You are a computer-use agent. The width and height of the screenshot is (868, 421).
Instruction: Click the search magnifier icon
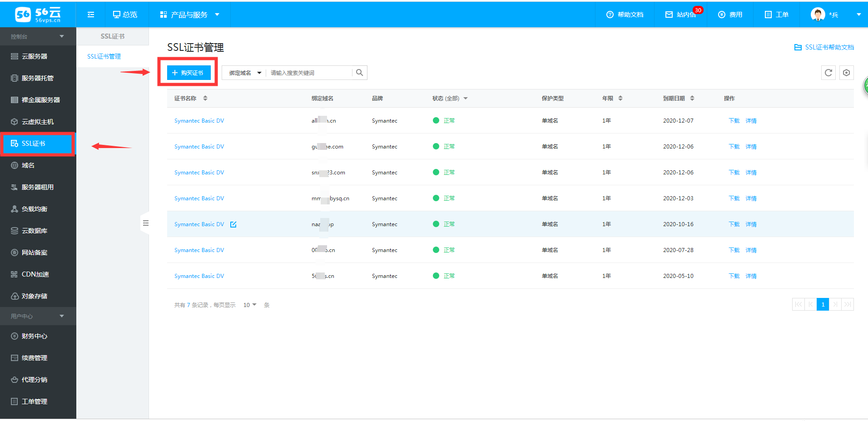click(x=359, y=73)
